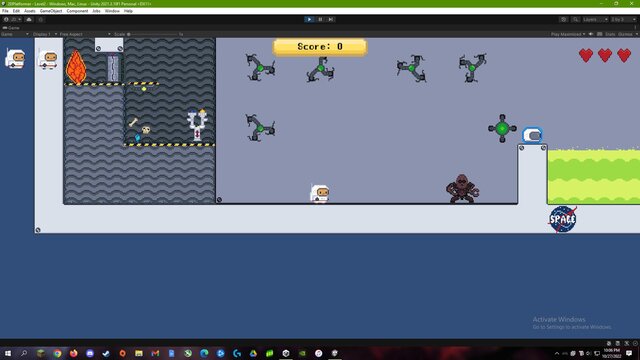
Task: Open Xbox app from taskbar
Action: (188, 353)
